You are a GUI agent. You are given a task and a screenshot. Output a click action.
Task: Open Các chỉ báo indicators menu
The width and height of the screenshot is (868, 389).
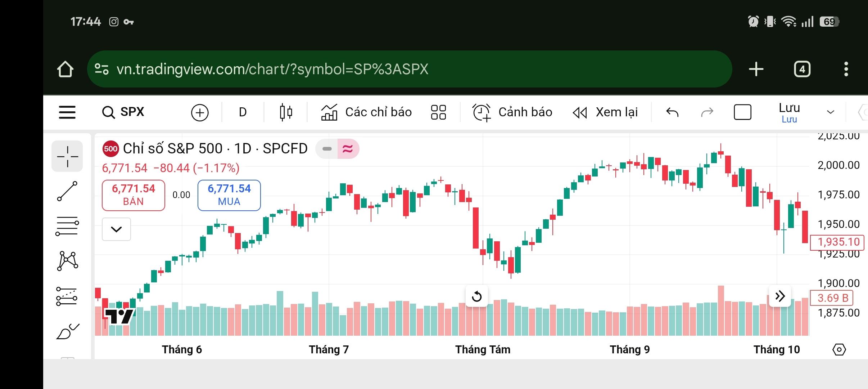click(366, 112)
